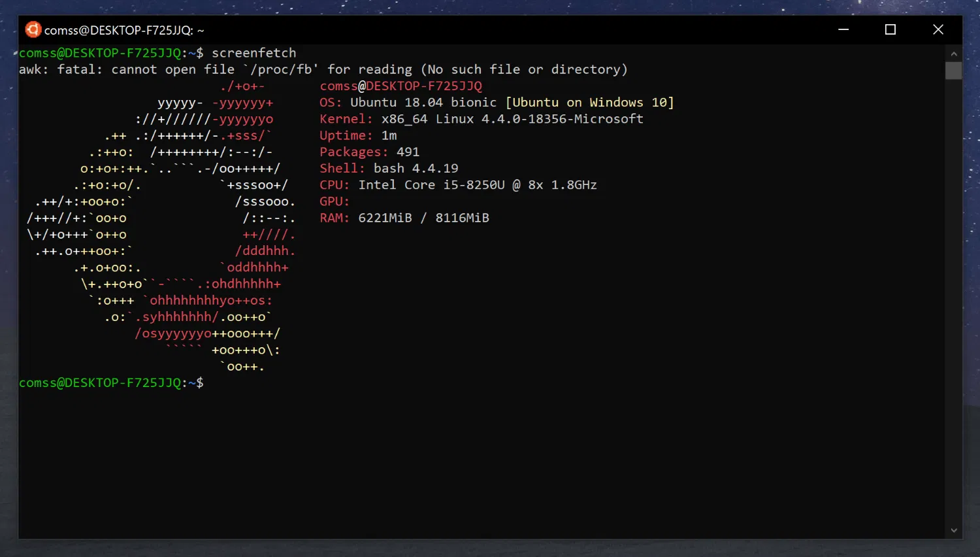Click the Shell line showing bash 4.4.19
Image resolution: width=980 pixels, height=557 pixels.
pyautogui.click(x=389, y=168)
